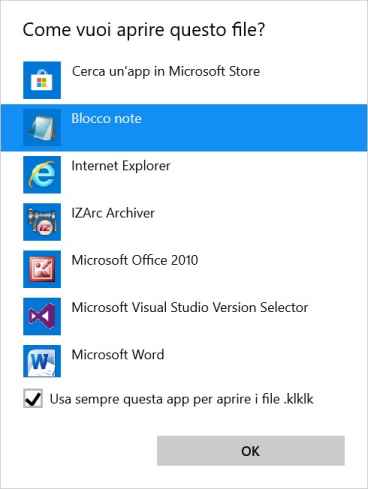
Task: Click the Microsoft Store shopping bag icon
Action: [42, 80]
